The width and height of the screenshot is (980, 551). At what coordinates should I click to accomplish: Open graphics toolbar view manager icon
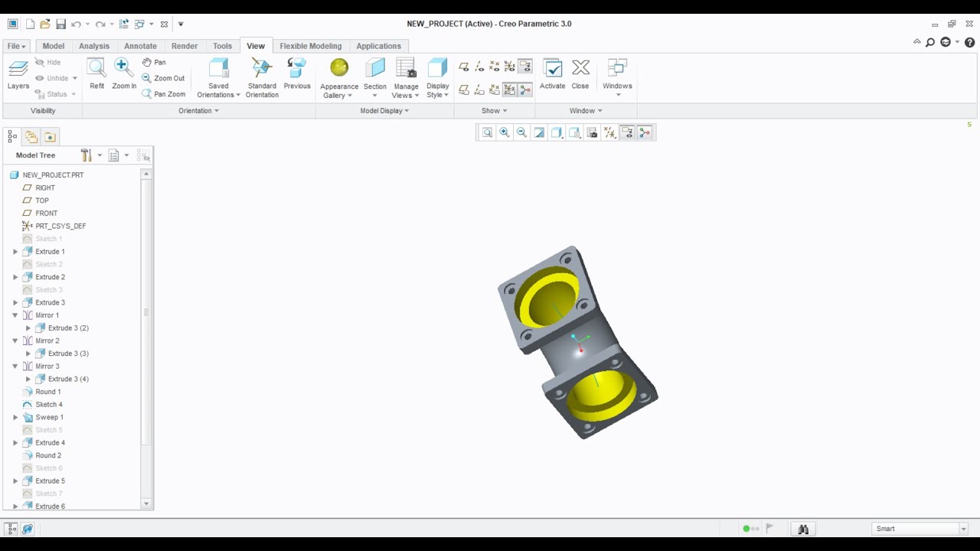[592, 132]
